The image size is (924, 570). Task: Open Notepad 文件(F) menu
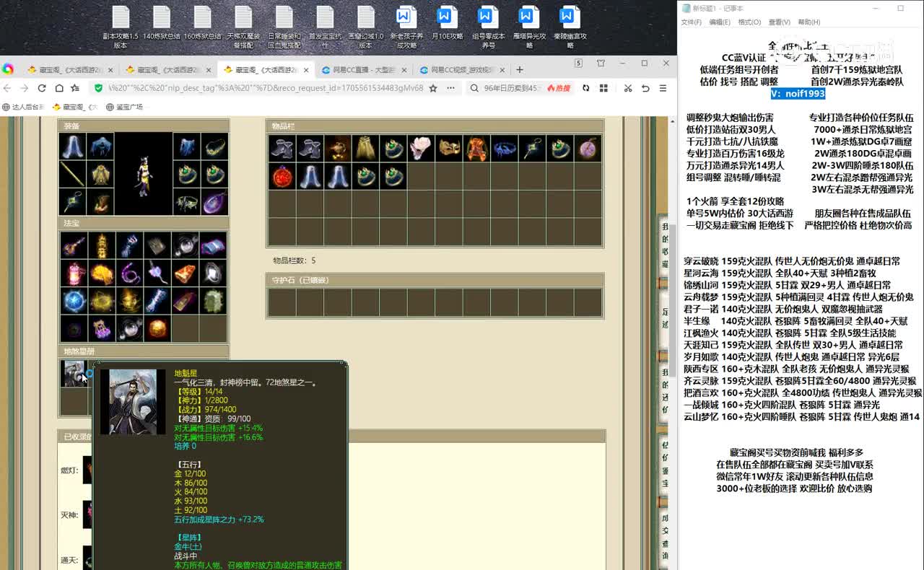click(692, 22)
